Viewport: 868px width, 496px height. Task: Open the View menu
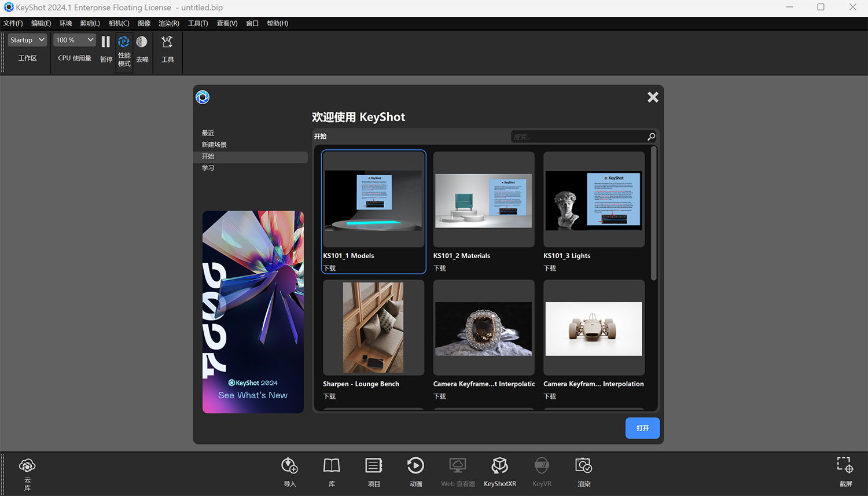(x=227, y=23)
